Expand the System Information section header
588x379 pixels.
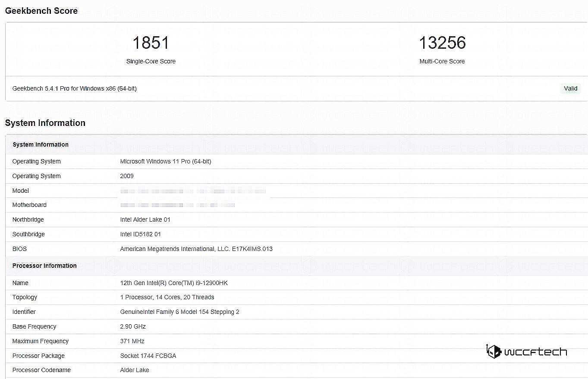tap(40, 144)
